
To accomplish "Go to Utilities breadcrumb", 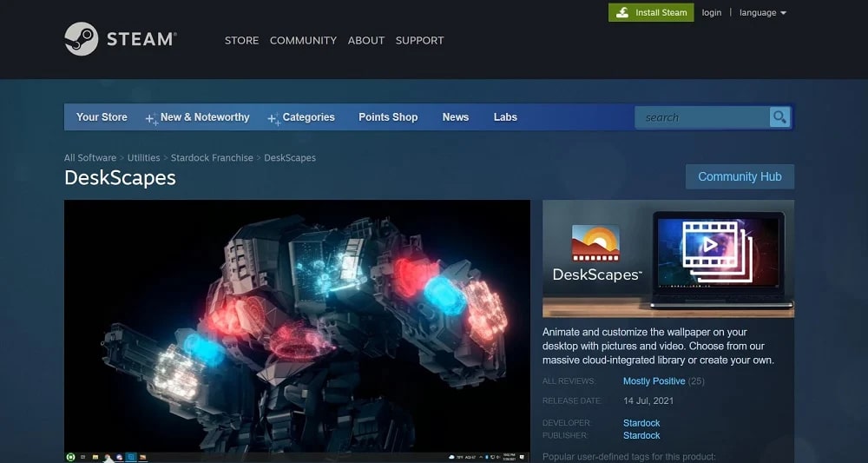I will (143, 158).
